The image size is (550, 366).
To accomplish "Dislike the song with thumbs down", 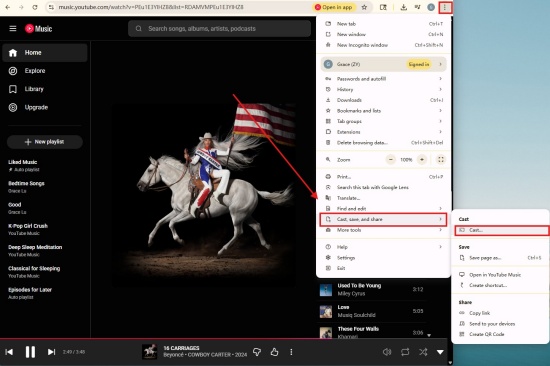I will (257, 352).
